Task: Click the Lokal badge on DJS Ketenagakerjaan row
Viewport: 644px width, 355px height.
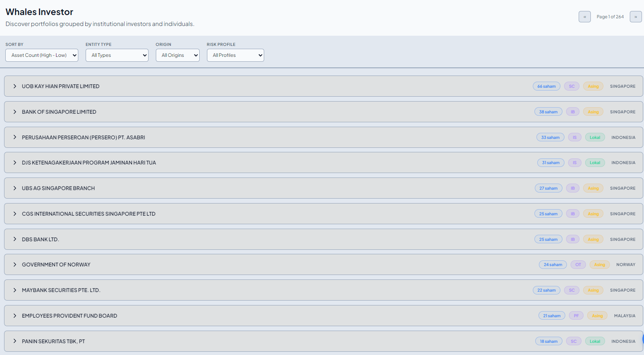Action: (595, 162)
